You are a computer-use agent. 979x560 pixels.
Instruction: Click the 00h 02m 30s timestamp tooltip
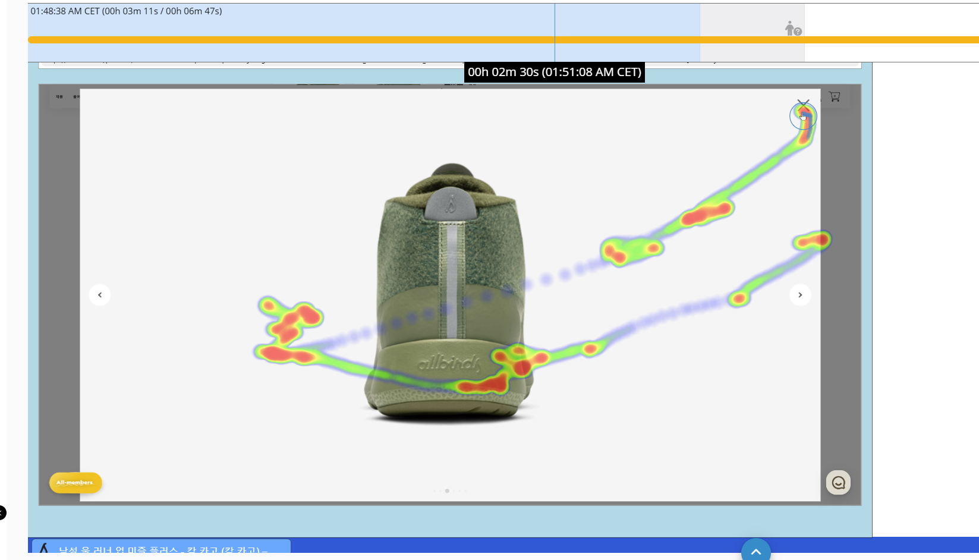(554, 73)
